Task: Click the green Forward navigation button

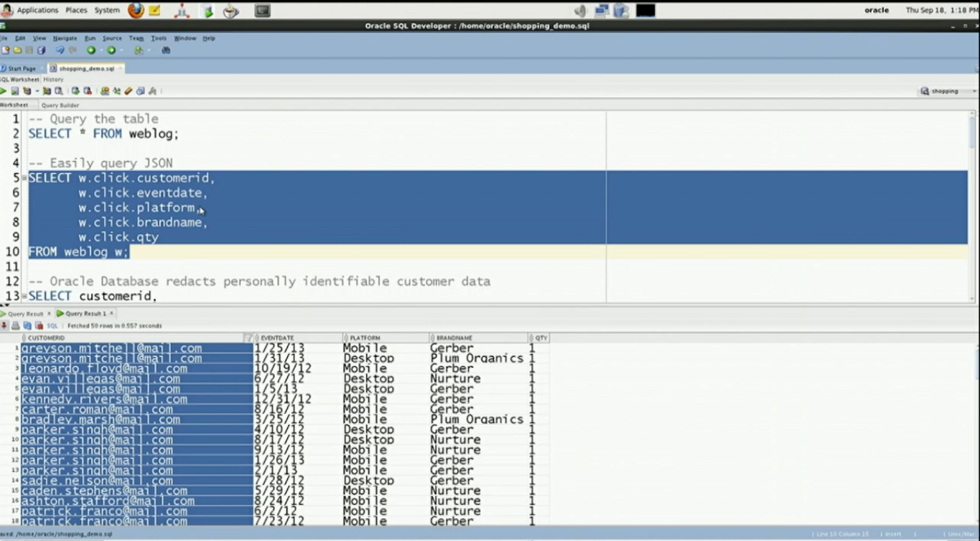Action: click(111, 50)
